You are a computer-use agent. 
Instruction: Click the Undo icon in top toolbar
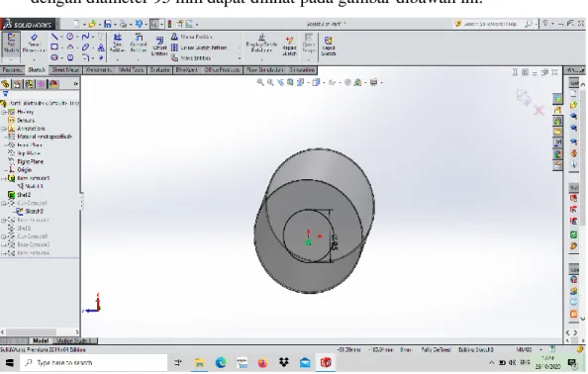click(x=139, y=24)
